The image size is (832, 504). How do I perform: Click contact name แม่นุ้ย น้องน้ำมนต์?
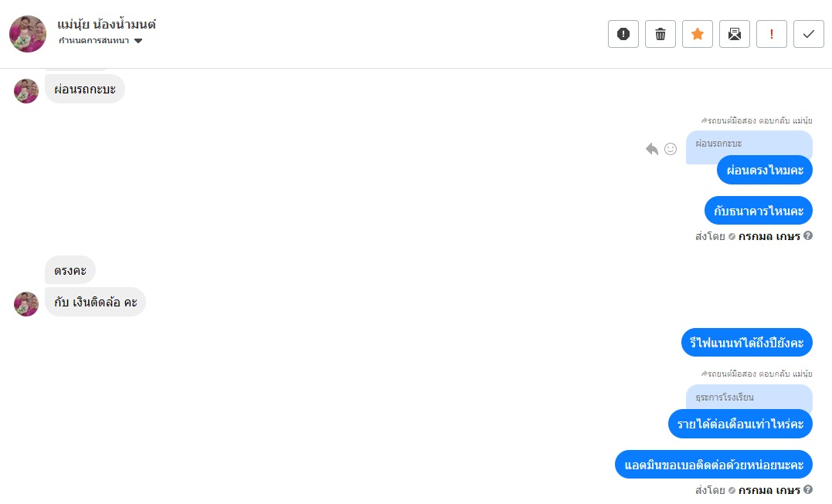pos(107,25)
